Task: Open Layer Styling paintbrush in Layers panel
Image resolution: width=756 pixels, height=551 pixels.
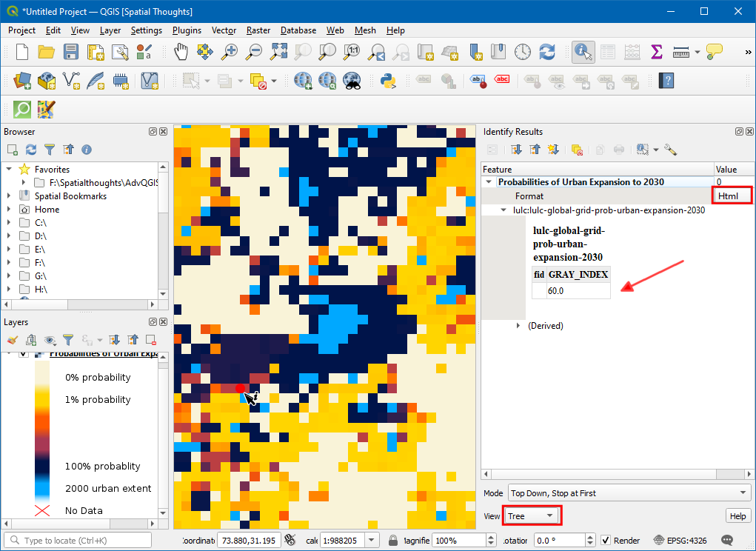Action: (12, 340)
